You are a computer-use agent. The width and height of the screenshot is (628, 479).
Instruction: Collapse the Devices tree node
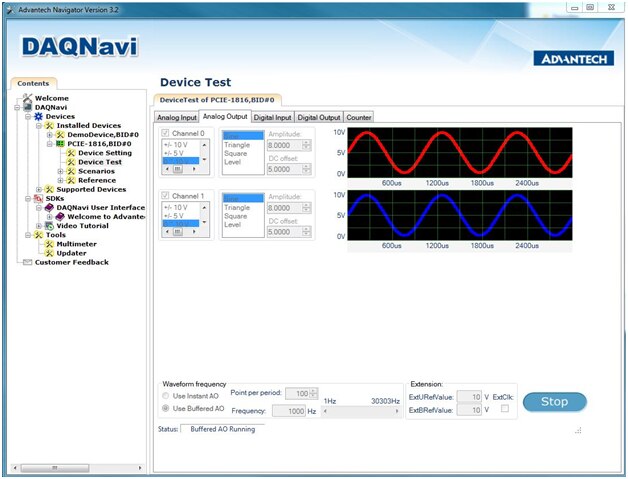point(28,117)
